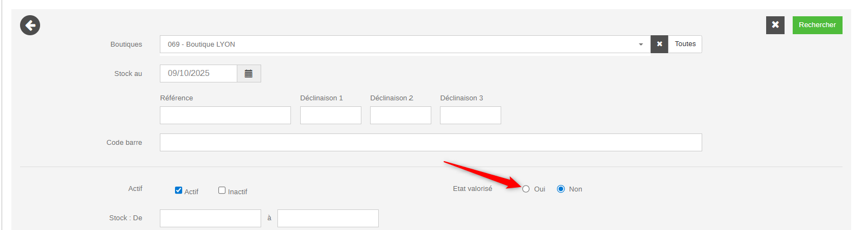Open the calendar date picker icon
868x230 pixels.
249,74
